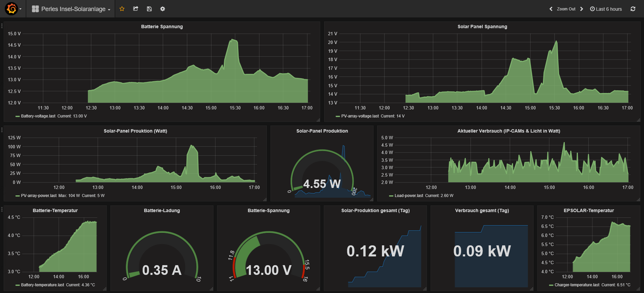Click the share dashboard icon
Image resolution: width=644 pixels, height=293 pixels.
coord(136,9)
